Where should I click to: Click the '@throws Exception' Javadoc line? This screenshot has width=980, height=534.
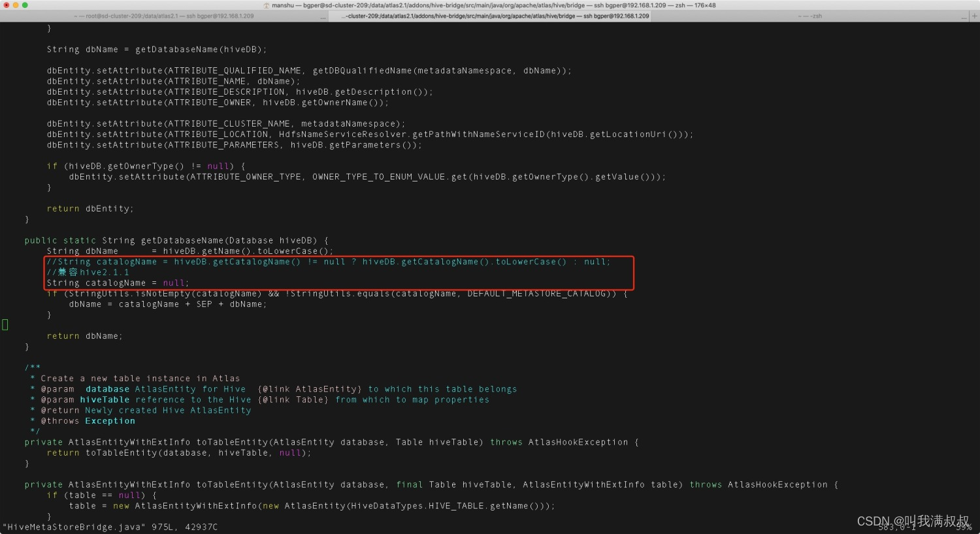tap(82, 421)
